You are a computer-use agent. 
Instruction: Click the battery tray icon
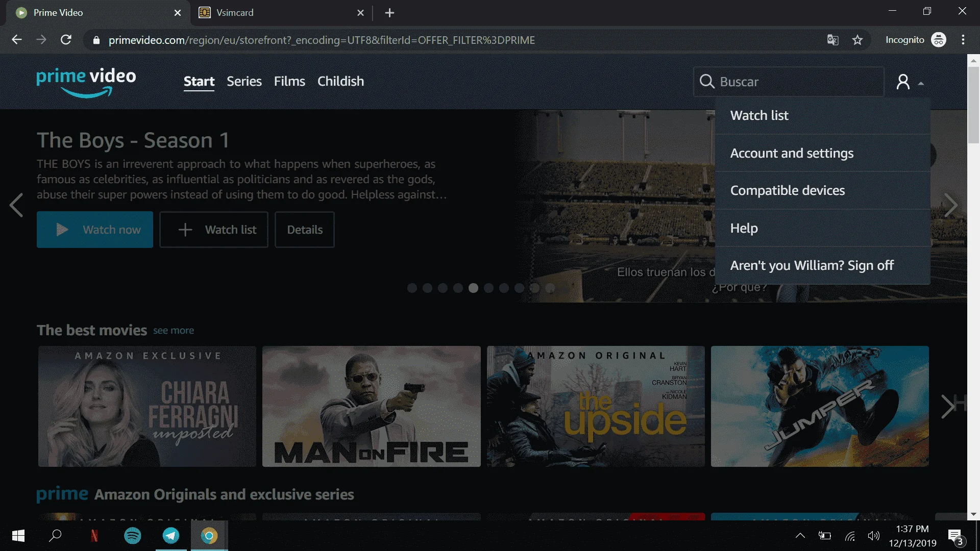pyautogui.click(x=825, y=536)
